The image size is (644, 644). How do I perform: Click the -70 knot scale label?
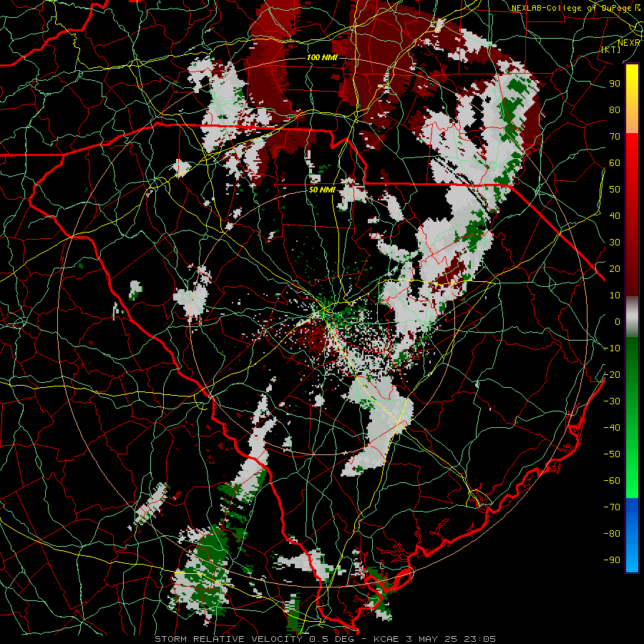tap(612, 507)
